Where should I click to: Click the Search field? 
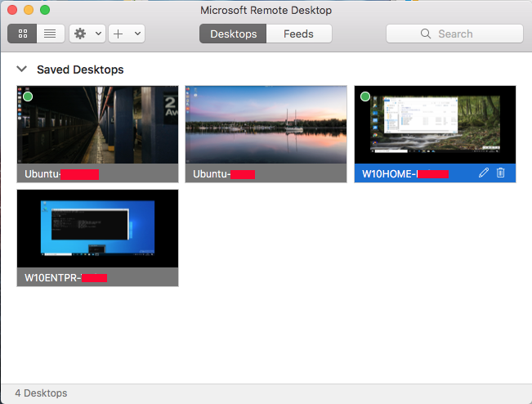click(454, 34)
